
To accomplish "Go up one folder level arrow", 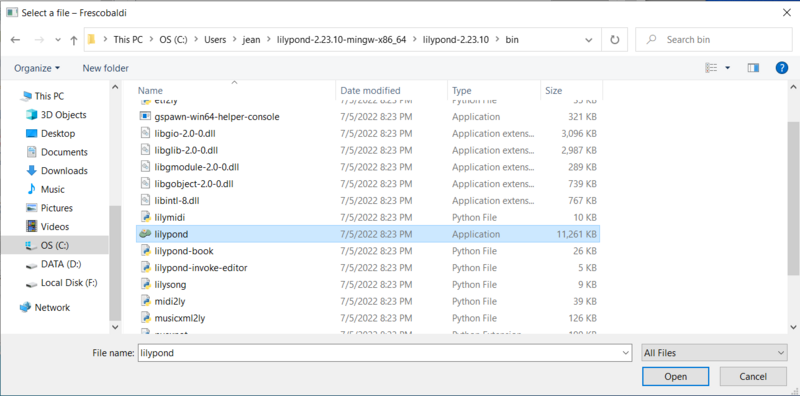I will [x=74, y=40].
